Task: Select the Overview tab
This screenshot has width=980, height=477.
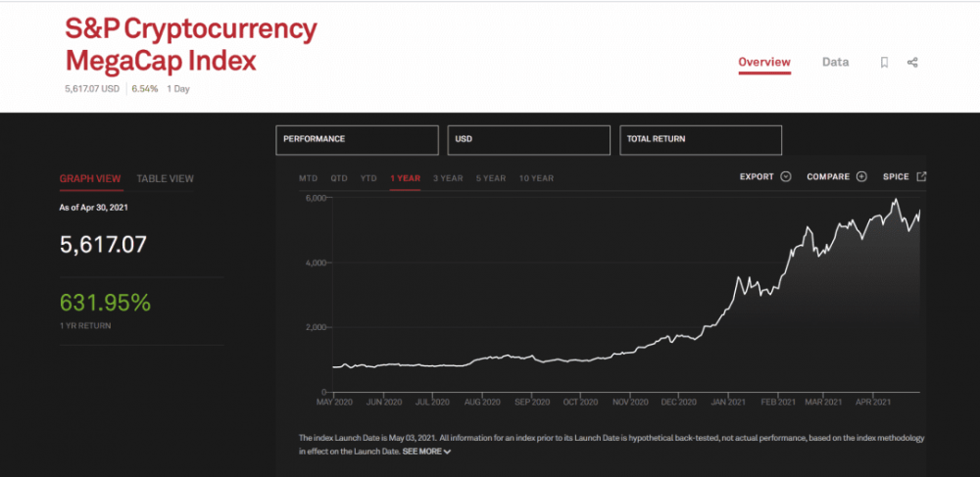Action: [x=764, y=62]
